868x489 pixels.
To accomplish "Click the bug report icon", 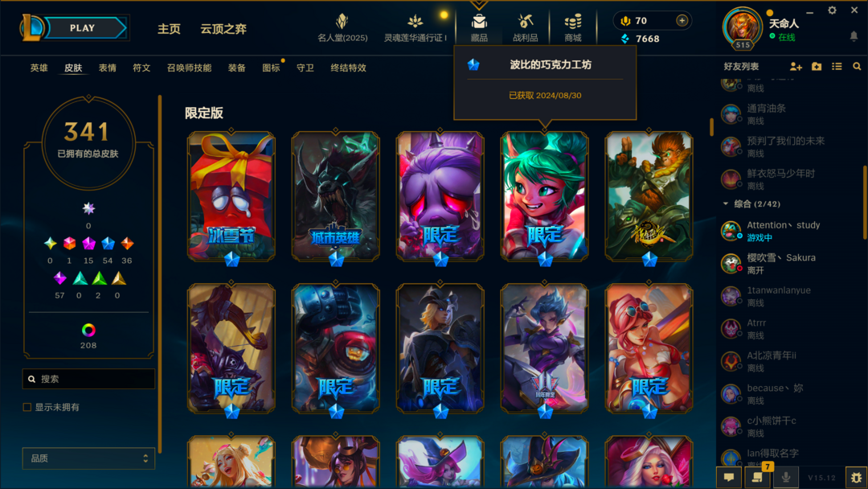I will (x=856, y=478).
